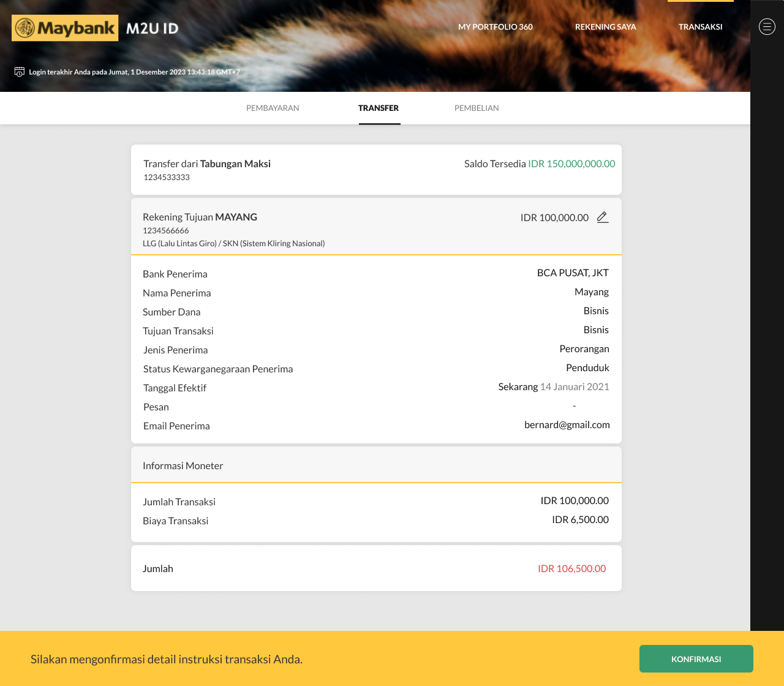Screen dimensions: 784x686
Task: Select the Sekarang effective date option
Action: pos(518,386)
